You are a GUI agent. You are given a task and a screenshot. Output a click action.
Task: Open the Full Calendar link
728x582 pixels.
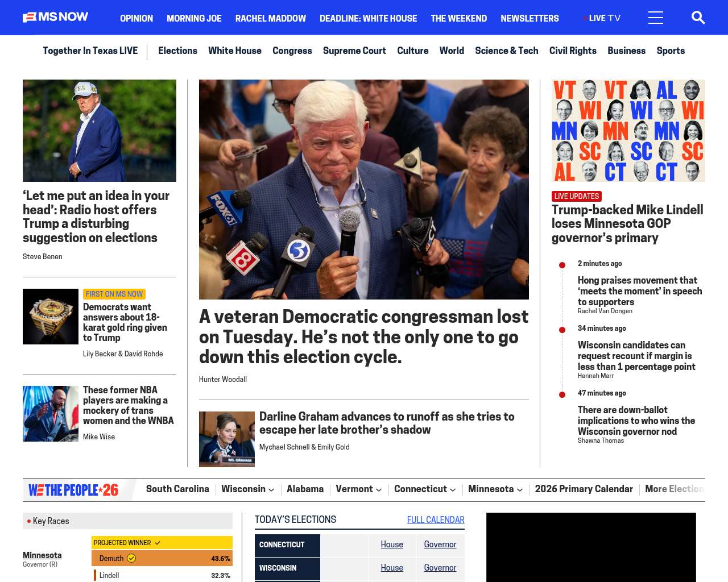[x=436, y=520]
